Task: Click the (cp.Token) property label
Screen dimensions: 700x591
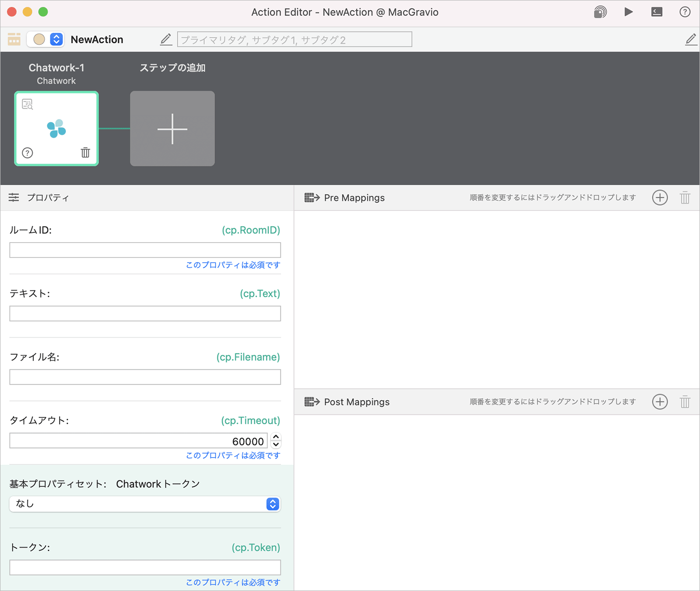Action: point(256,547)
